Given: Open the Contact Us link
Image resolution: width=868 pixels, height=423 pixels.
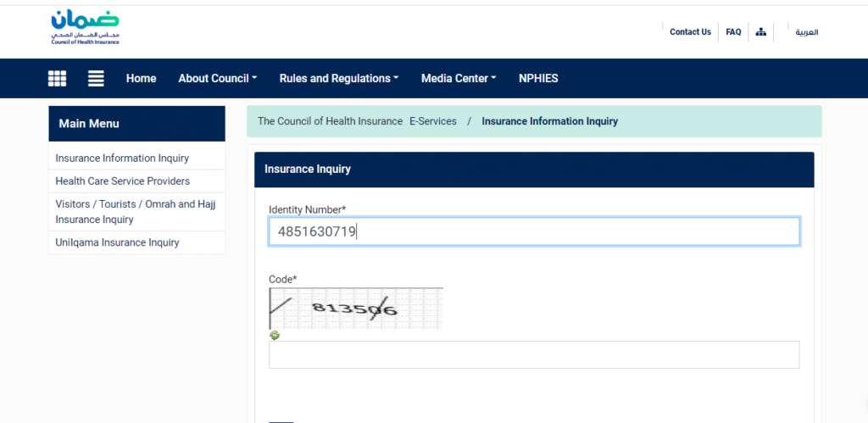Looking at the screenshot, I should tap(690, 32).
